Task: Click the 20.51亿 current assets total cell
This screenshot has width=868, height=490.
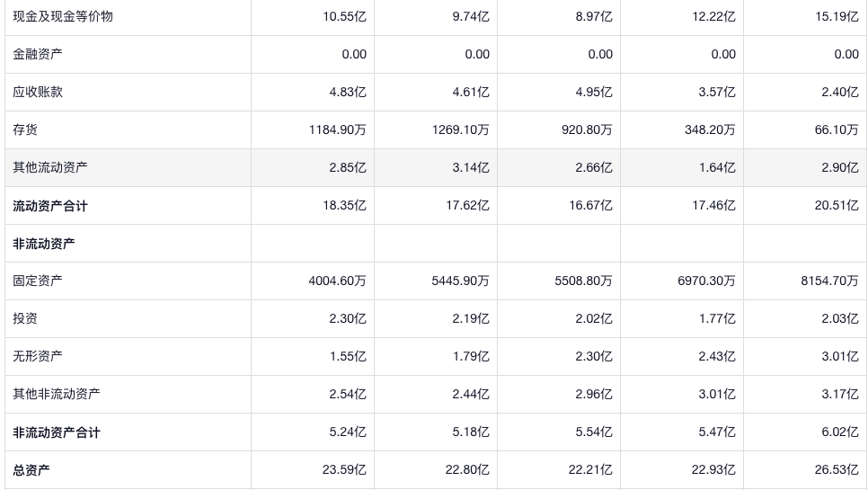Action: click(x=837, y=205)
